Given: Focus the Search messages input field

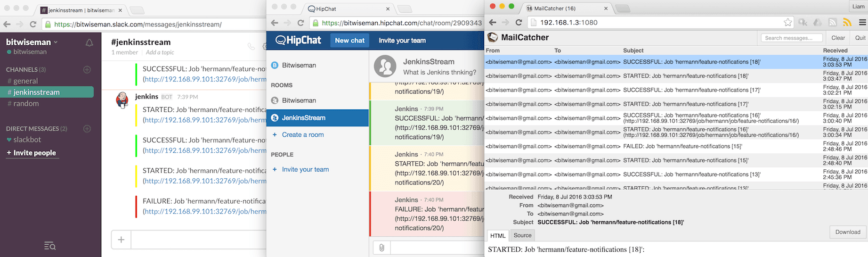Looking at the screenshot, I should (791, 38).
